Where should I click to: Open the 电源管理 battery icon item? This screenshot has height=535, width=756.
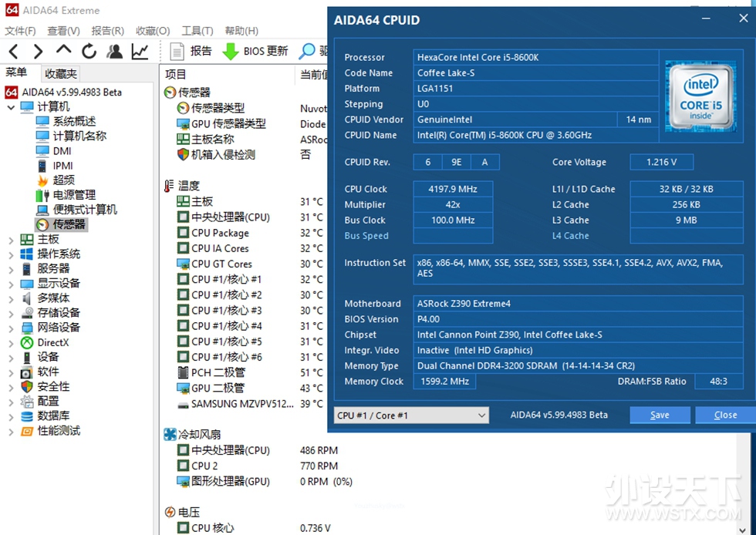42,195
